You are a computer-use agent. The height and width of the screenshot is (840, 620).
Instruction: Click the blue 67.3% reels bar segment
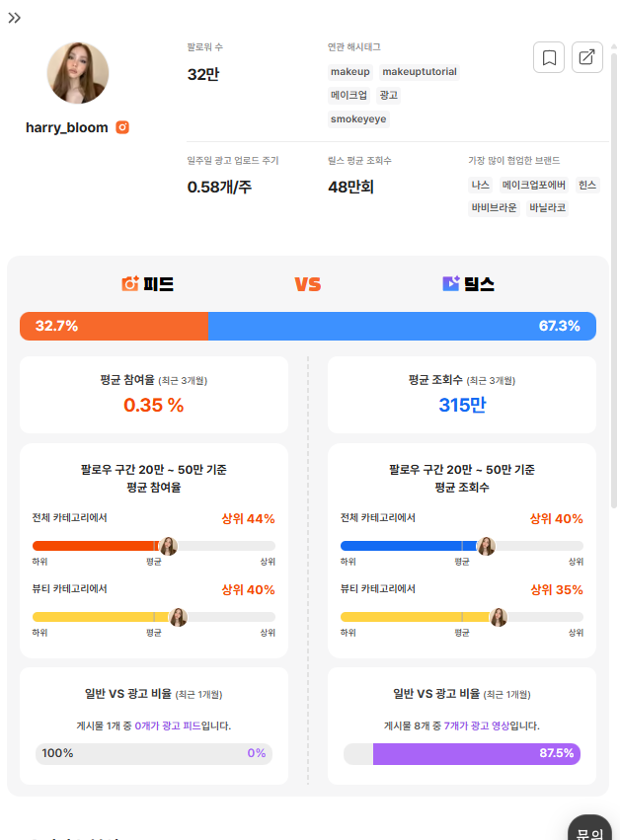[x=403, y=326]
